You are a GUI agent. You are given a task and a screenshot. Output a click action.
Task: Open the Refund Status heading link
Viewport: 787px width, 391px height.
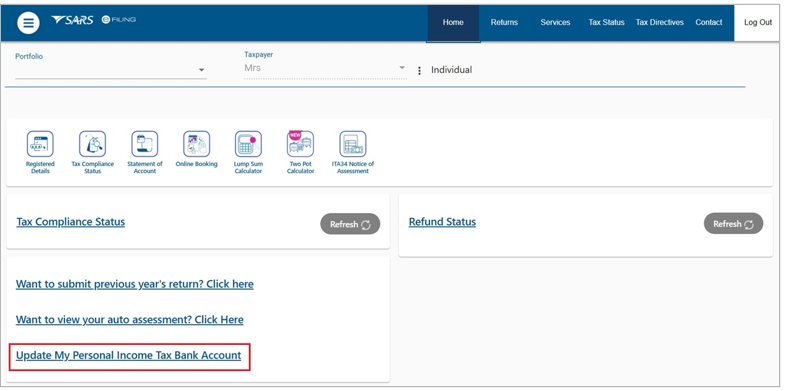(x=442, y=222)
